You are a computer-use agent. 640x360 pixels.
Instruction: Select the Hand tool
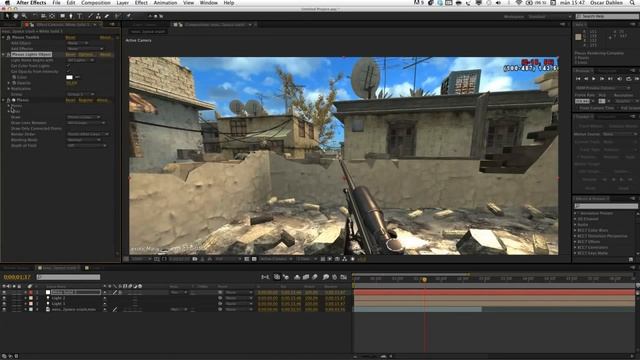[x=16, y=16]
